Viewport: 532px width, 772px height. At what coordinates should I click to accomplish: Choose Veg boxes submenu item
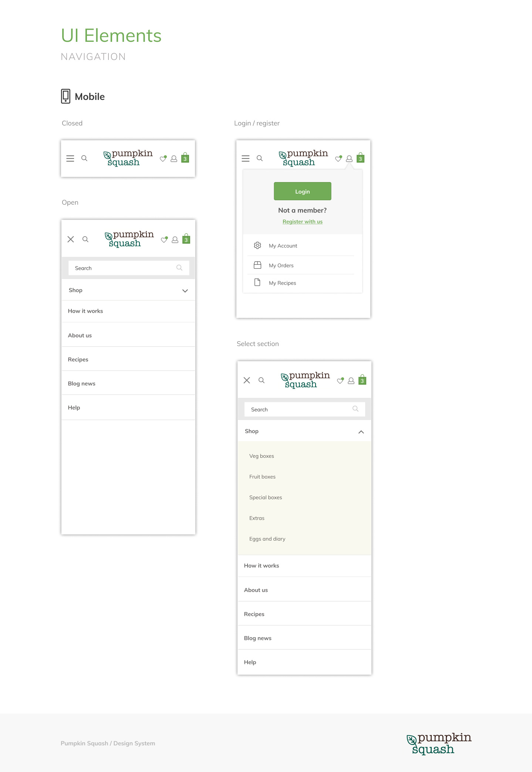262,456
